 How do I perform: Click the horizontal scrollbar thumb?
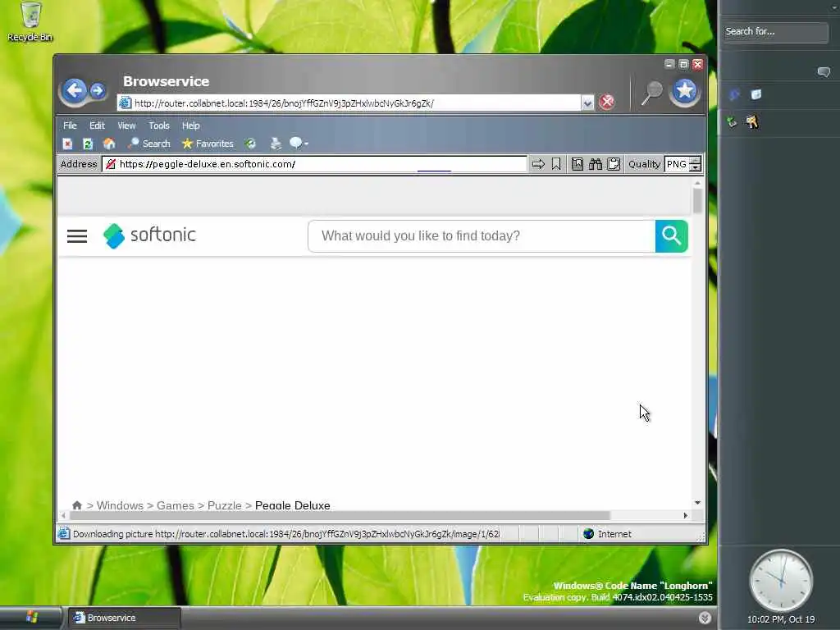tap(340, 515)
